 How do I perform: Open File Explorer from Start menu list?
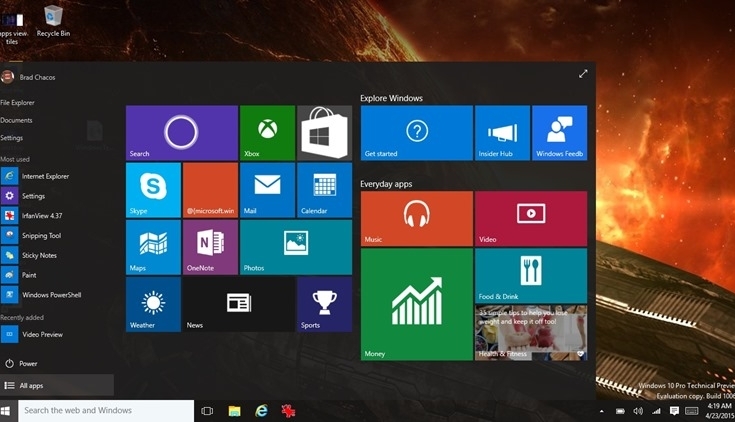click(17, 103)
